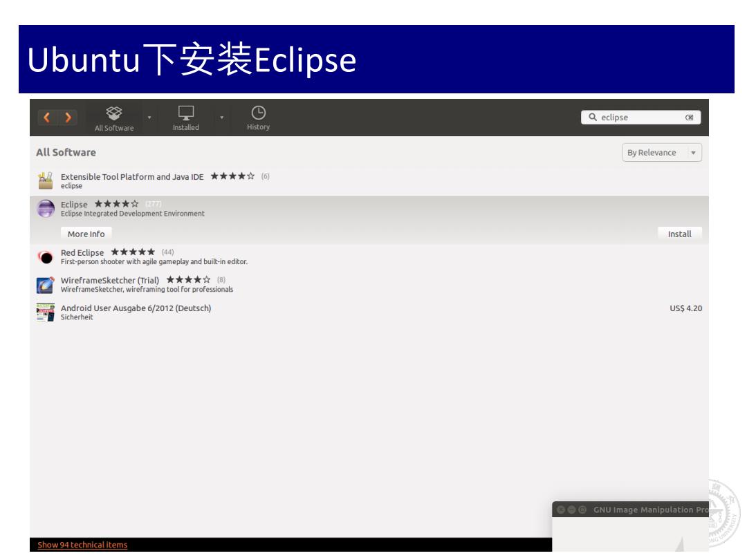Click the Red Eclipse star rating

coord(133,252)
